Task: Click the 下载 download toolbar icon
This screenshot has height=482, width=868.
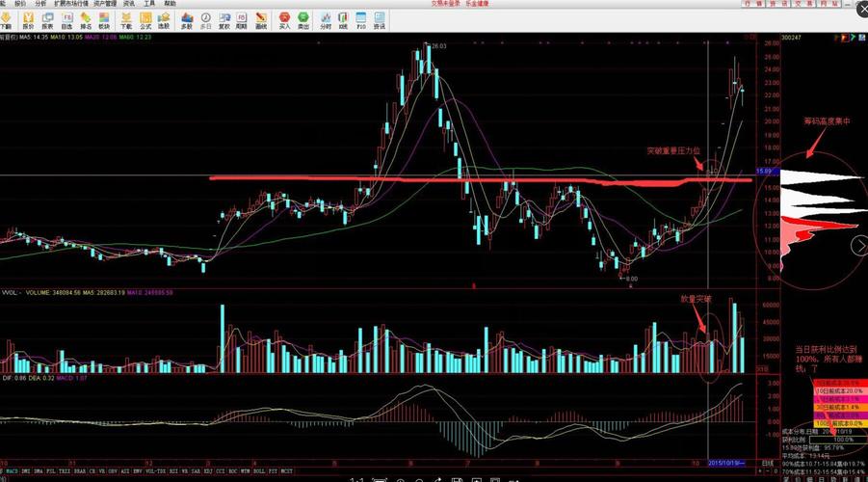Action: click(x=126, y=21)
